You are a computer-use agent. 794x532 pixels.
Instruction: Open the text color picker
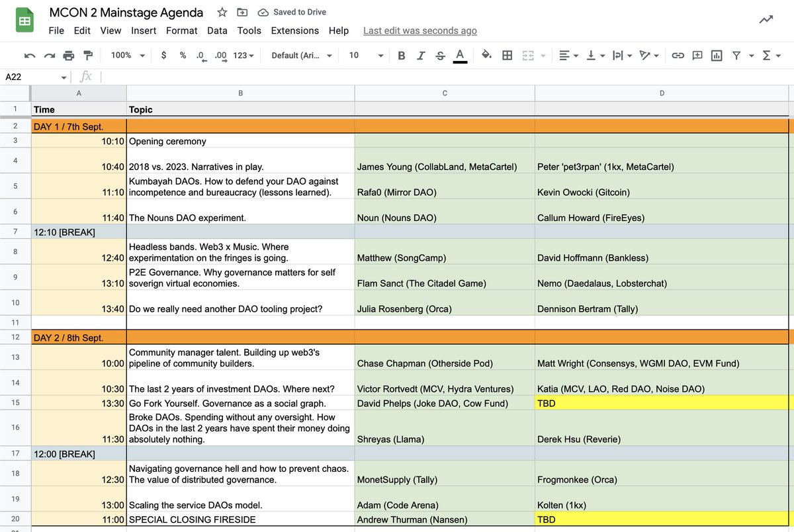click(461, 56)
